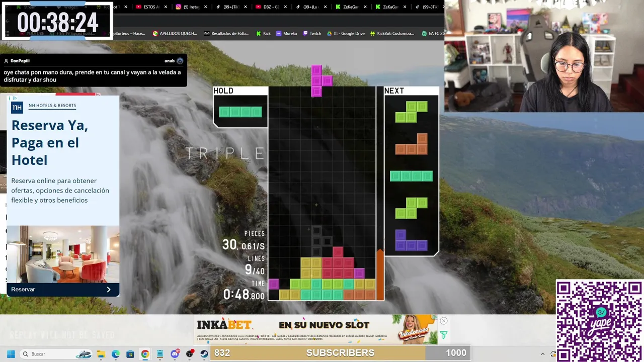
Task: Click the streamer webcam feed
Action: 544,56
